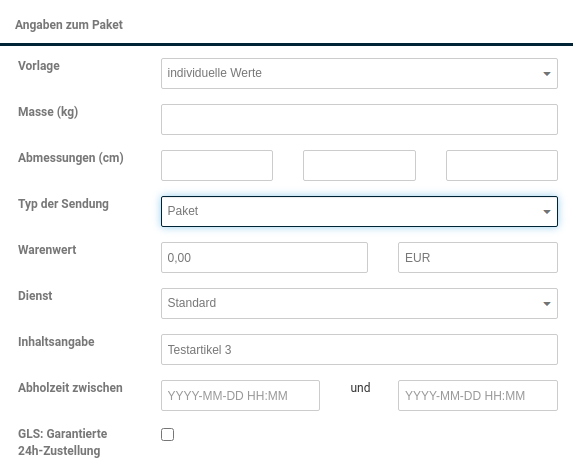Click the Abholzeit end date field
This screenshot has height=474, width=581.
click(478, 395)
